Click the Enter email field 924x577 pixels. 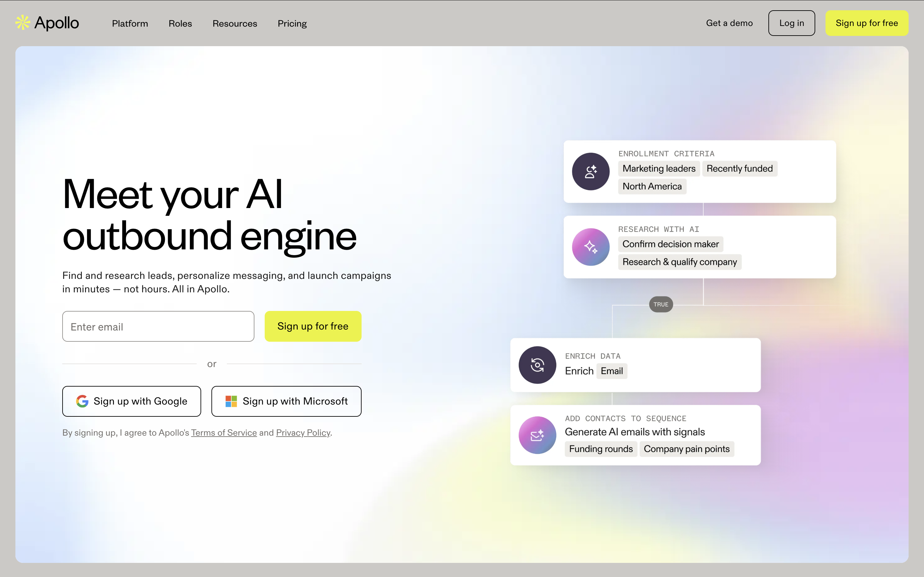[158, 326]
